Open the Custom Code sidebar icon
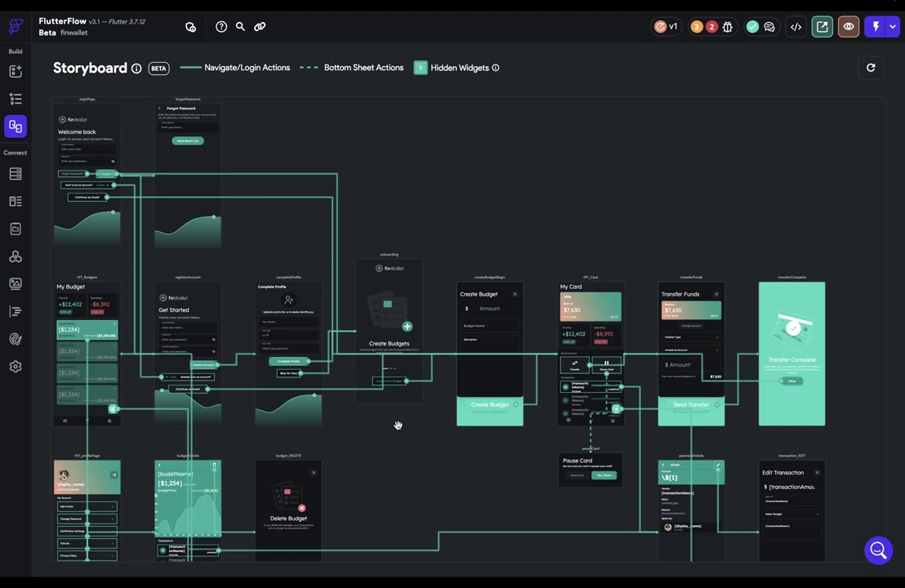The width and height of the screenshot is (905, 588). 16,256
